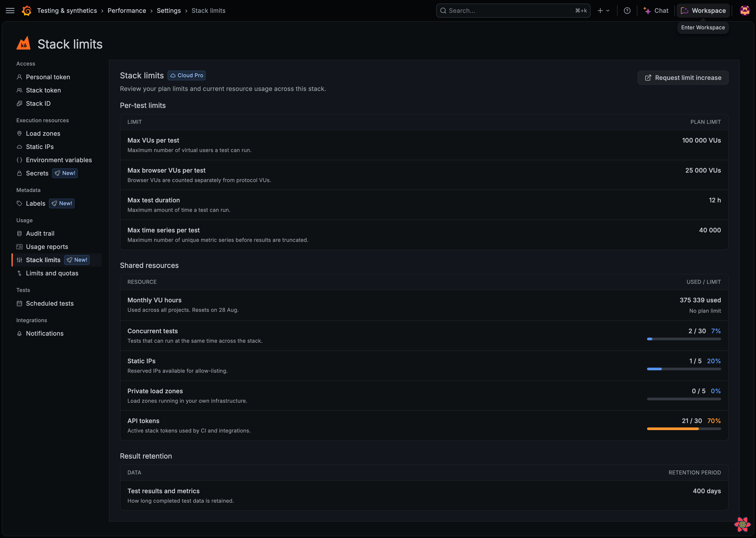Go to Load zones page
This screenshot has width=756, height=538.
click(43, 134)
